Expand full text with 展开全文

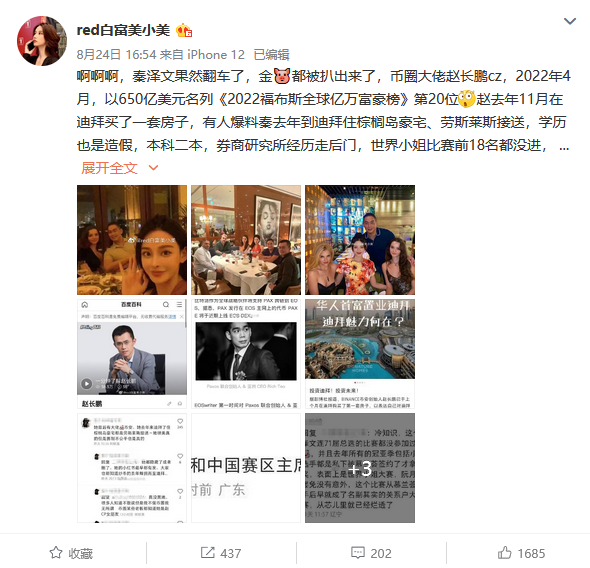click(x=109, y=168)
